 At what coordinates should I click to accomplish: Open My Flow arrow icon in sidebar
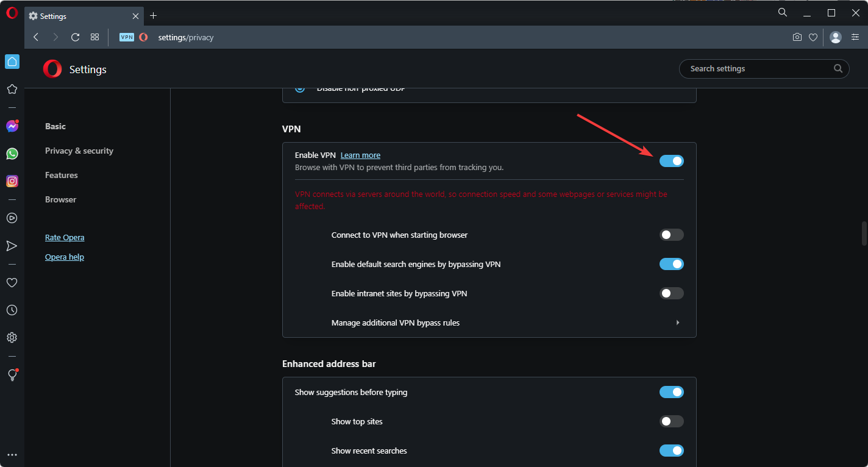click(12, 246)
